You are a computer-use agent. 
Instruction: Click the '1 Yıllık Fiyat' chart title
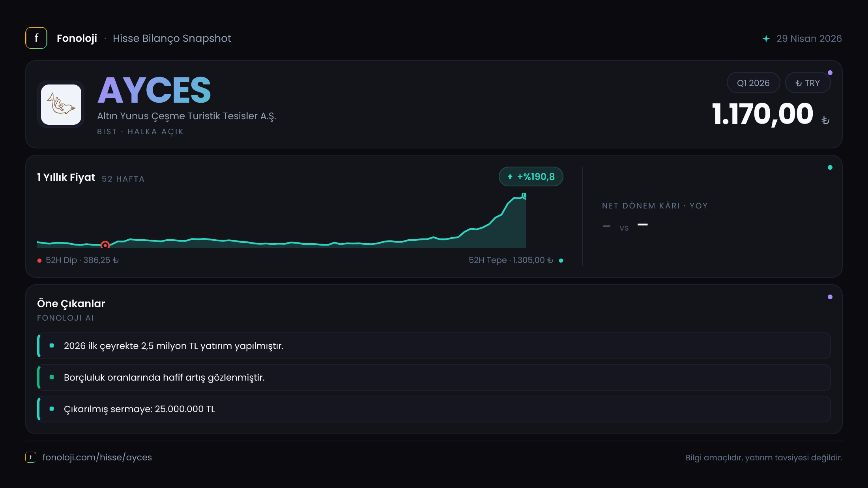(66, 177)
